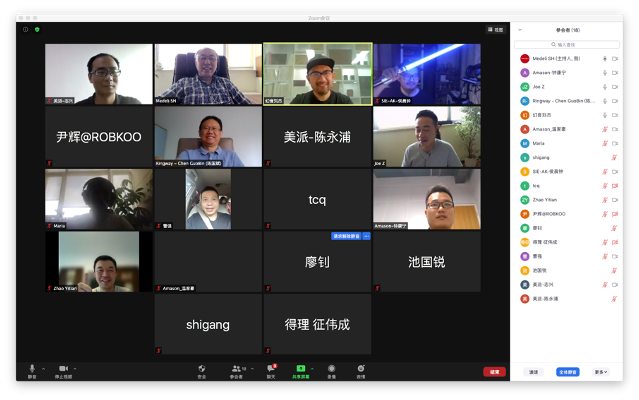The image size is (639, 400).
Task: Stop video using the camera icon
Action: coord(63,369)
